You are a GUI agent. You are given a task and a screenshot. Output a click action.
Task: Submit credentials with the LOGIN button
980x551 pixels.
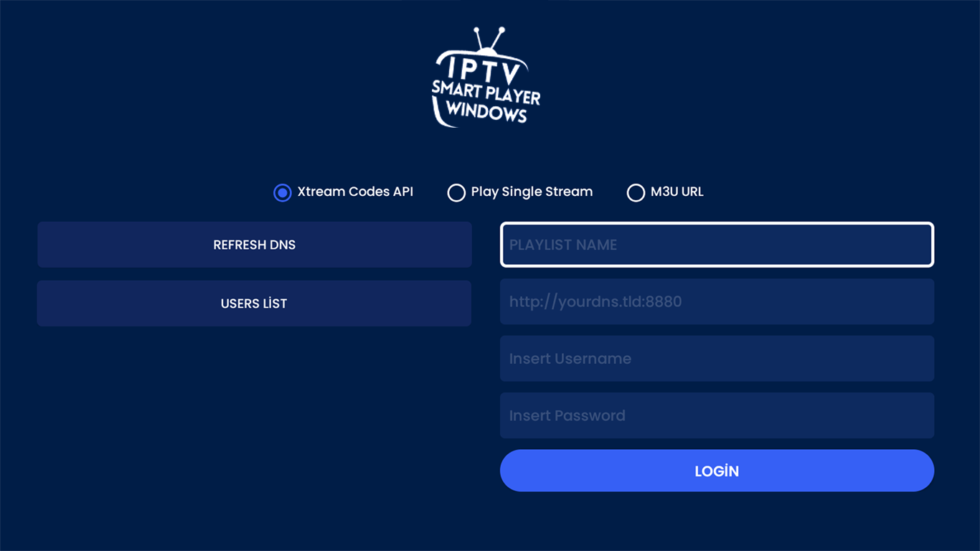pyautogui.click(x=717, y=471)
